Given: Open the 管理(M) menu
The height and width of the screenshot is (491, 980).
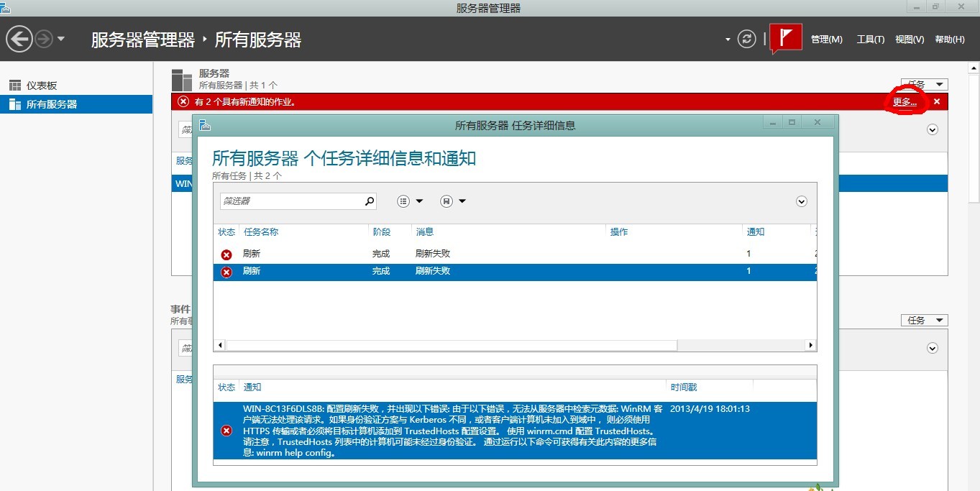Looking at the screenshot, I should pos(826,40).
